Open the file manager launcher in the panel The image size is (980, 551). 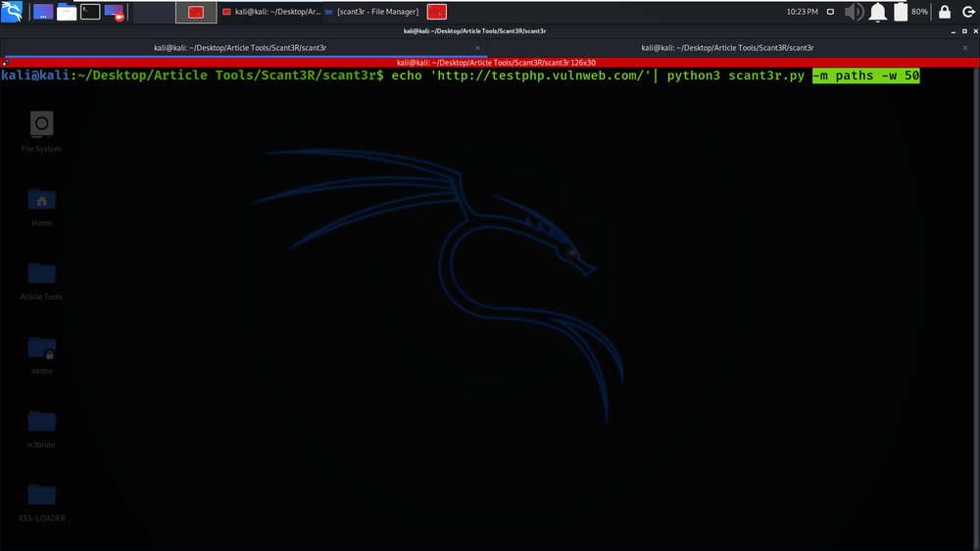(x=67, y=12)
